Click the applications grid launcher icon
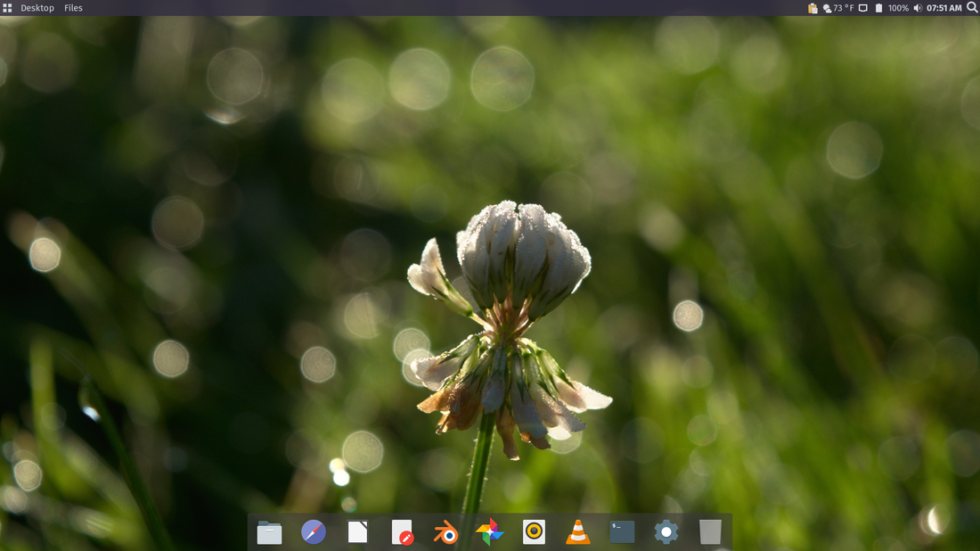980x551 pixels. tap(8, 8)
